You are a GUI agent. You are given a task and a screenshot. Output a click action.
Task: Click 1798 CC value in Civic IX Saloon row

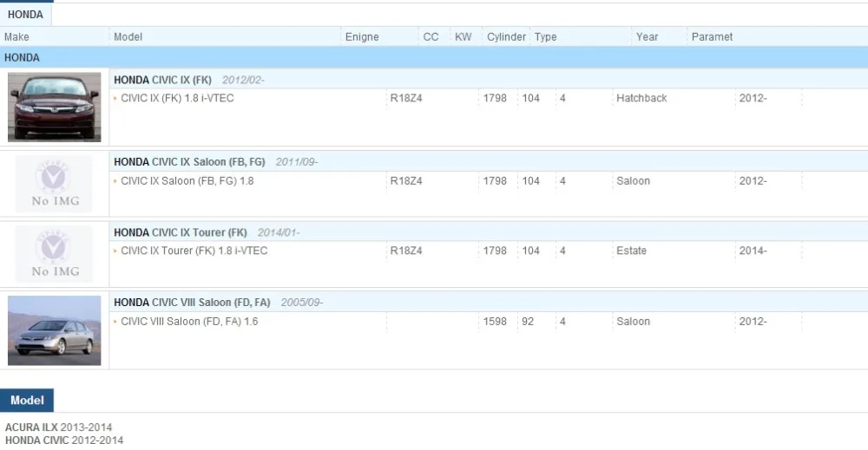(495, 180)
